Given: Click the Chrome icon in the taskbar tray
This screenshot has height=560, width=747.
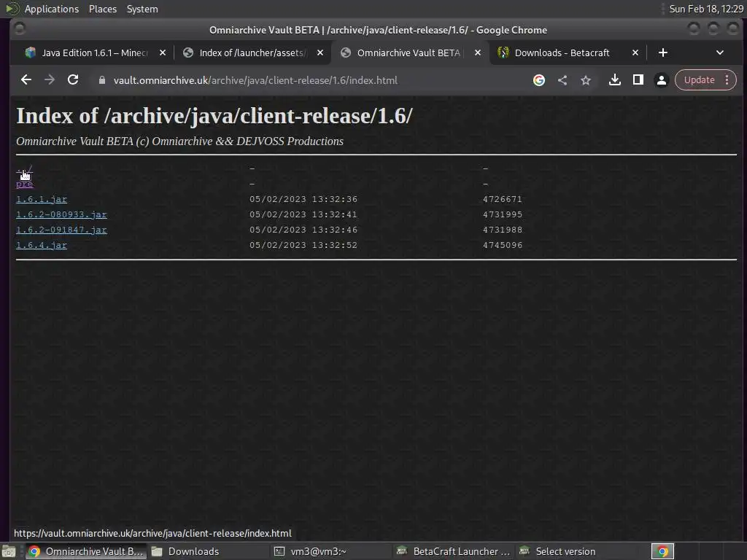Looking at the screenshot, I should [x=662, y=551].
